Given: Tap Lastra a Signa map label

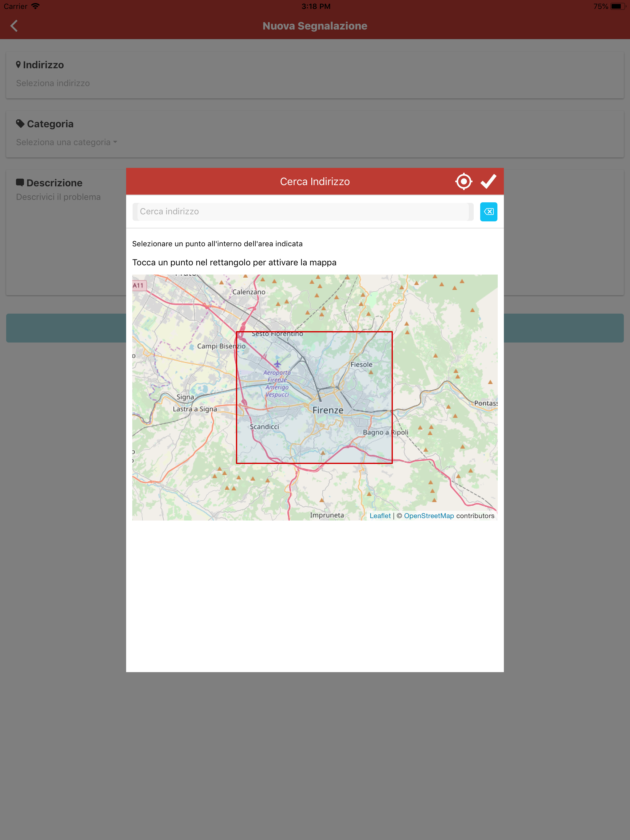Looking at the screenshot, I should [x=195, y=409].
